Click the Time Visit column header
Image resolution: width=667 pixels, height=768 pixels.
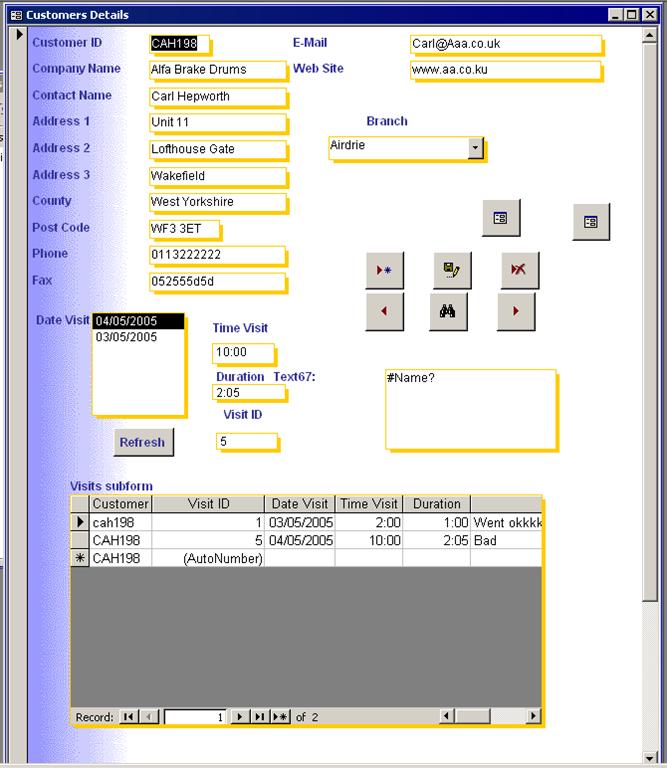(369, 504)
